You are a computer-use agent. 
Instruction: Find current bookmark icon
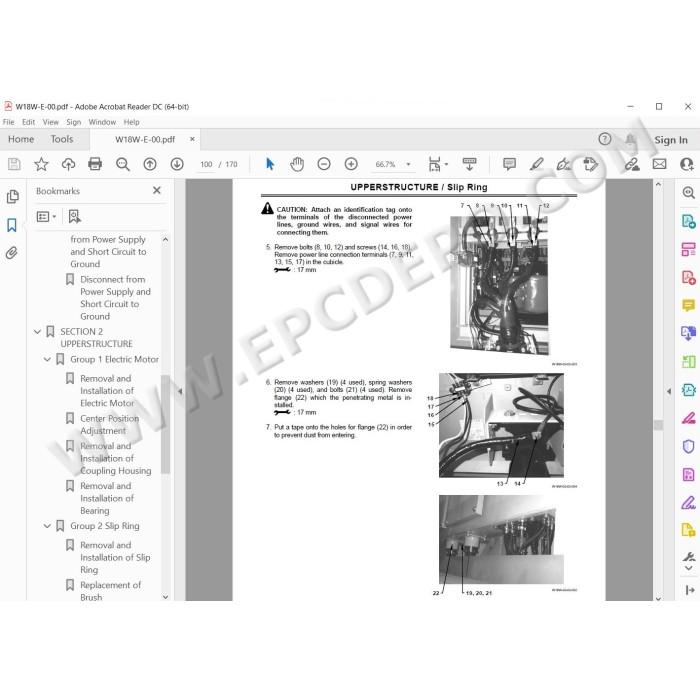74,217
